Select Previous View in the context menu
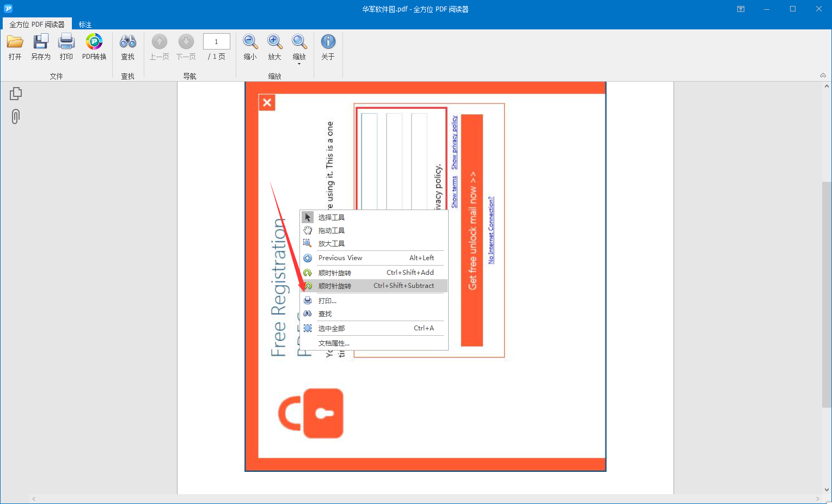The width and height of the screenshot is (832, 504). tap(341, 257)
